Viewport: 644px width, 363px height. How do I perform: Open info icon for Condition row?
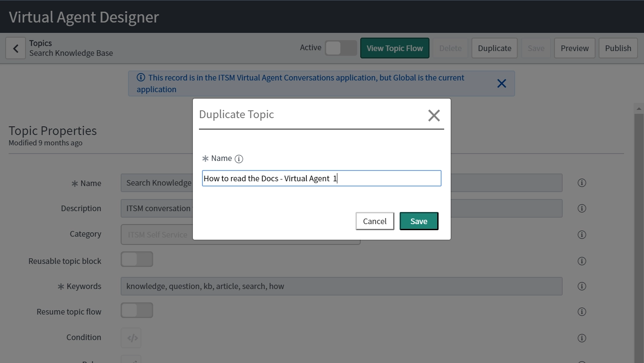coord(582,338)
